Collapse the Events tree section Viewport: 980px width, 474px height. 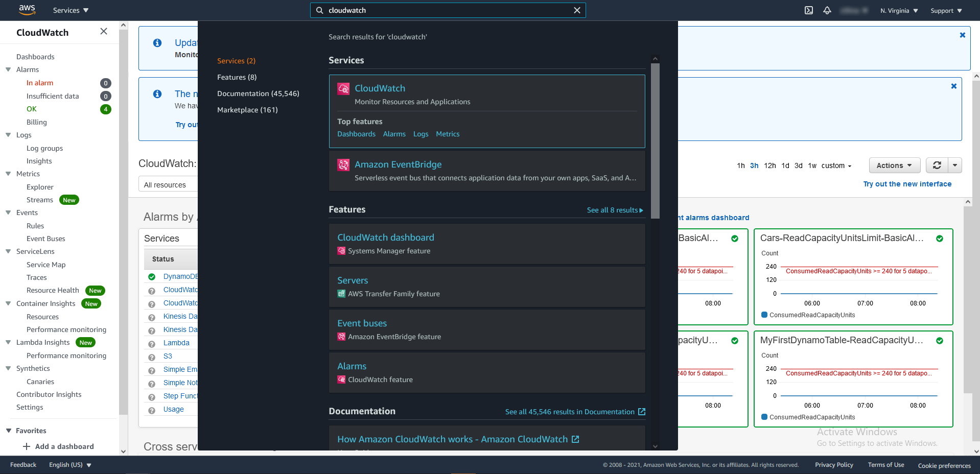pos(8,212)
